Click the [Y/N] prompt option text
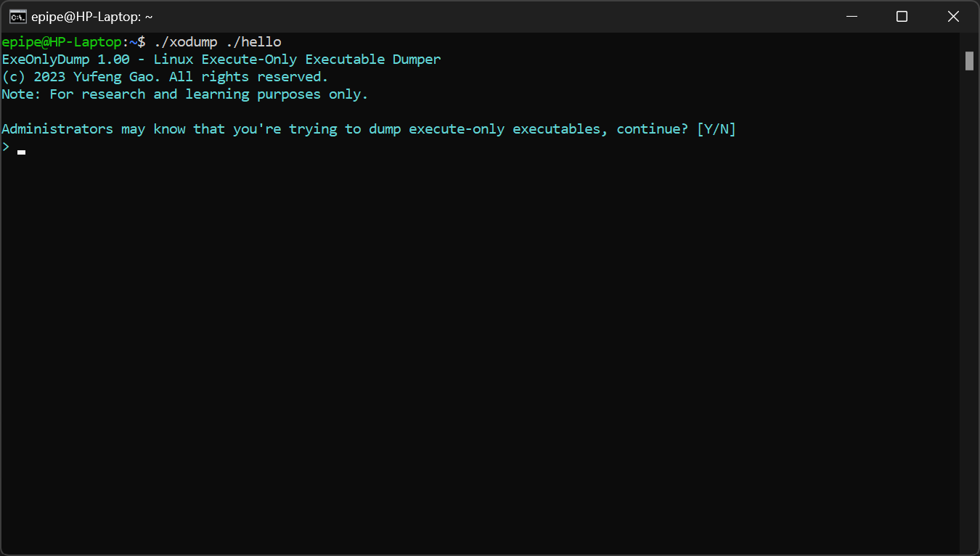Viewport: 980px width, 556px height. [716, 129]
